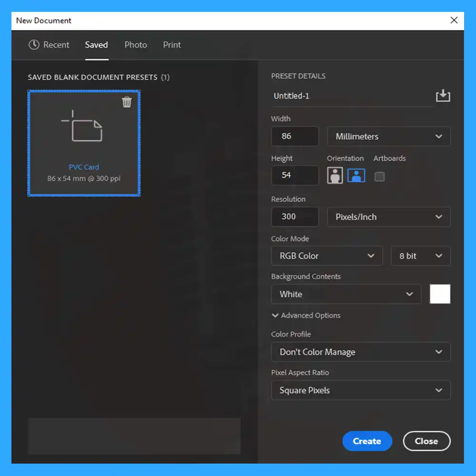Delete the PVC Card preset with trash icon

127,102
